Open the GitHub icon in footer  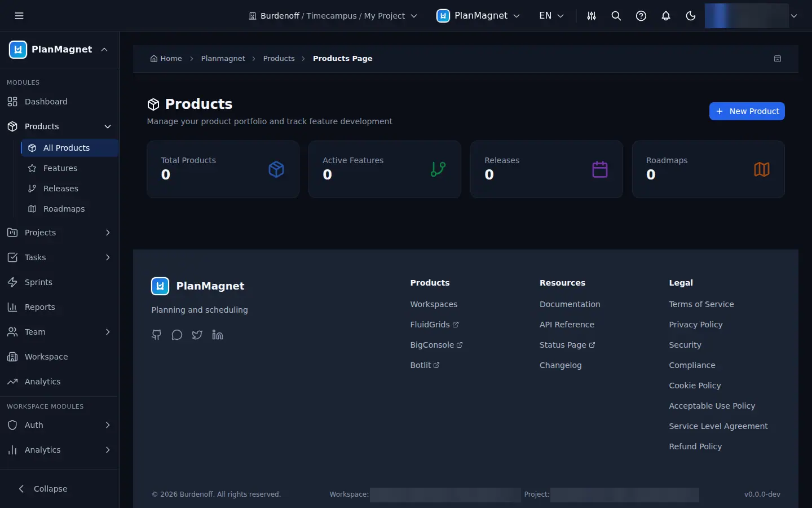[157, 335]
